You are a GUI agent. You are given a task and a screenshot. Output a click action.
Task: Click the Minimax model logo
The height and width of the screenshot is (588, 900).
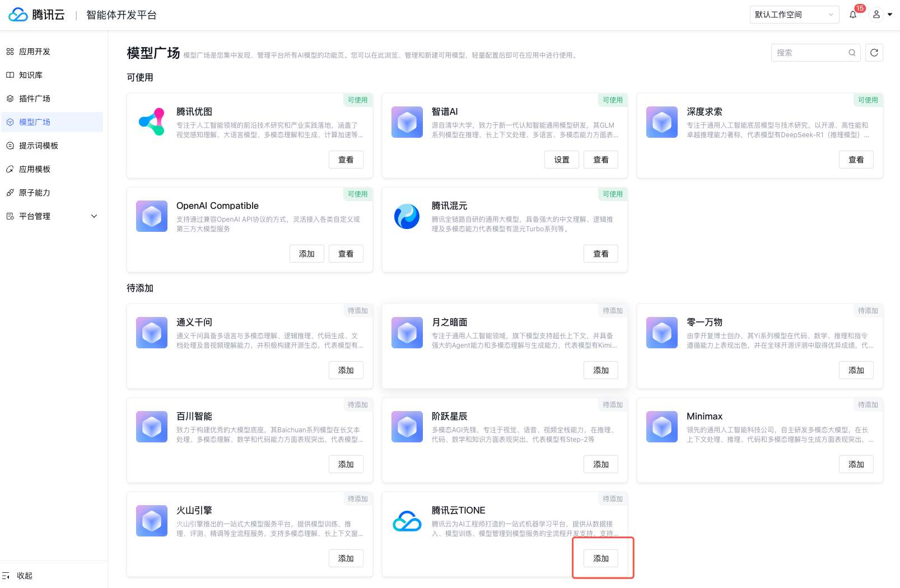[x=662, y=427]
